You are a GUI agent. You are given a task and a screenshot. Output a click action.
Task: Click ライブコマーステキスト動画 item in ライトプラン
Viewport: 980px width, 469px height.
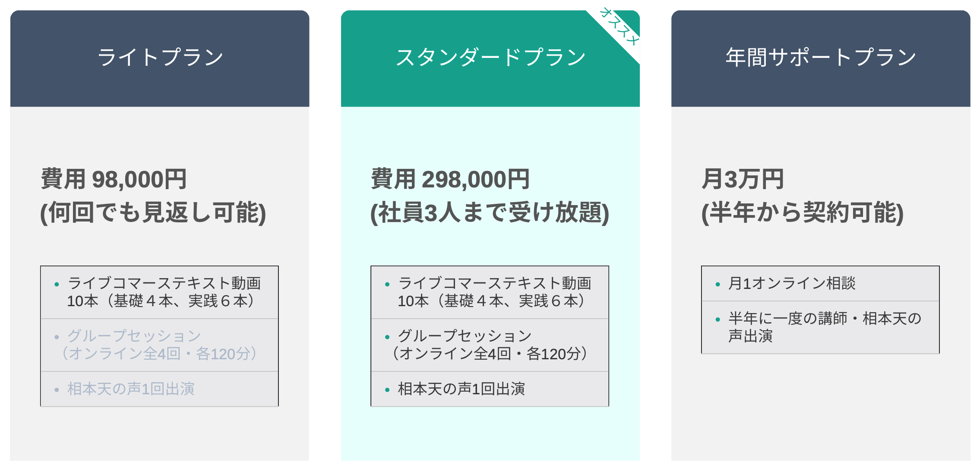coord(164,292)
